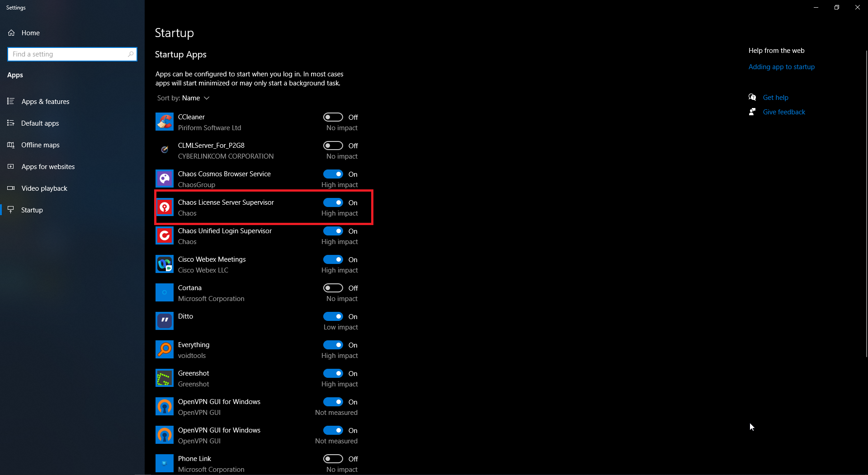Image resolution: width=868 pixels, height=475 pixels.
Task: Click the Everything search app icon
Action: coord(165,350)
